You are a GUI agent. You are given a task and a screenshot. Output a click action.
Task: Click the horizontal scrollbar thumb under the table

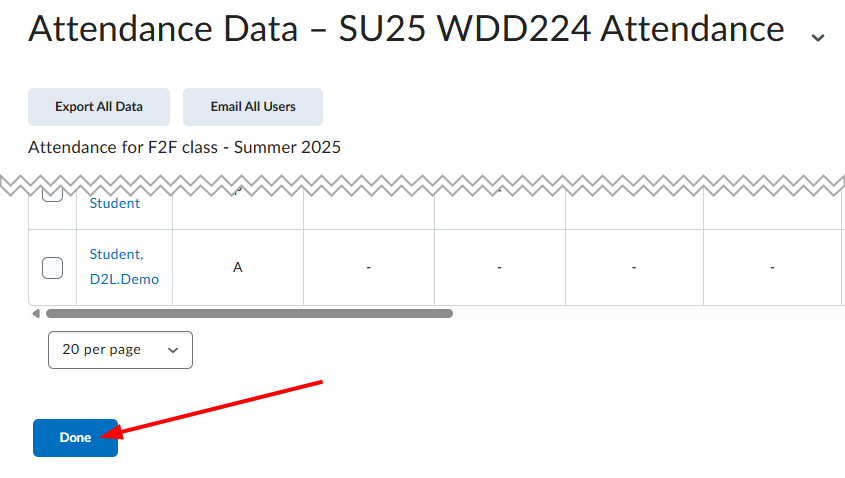click(249, 314)
